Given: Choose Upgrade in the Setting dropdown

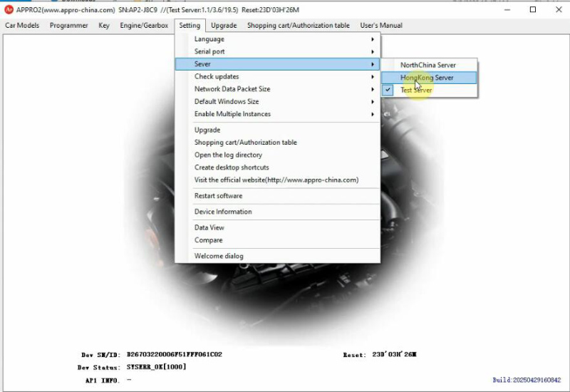Looking at the screenshot, I should [x=277, y=130].
